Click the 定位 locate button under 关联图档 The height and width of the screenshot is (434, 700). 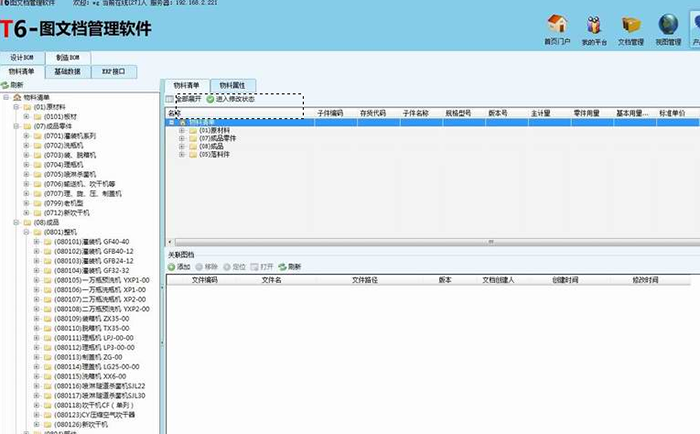tap(234, 267)
